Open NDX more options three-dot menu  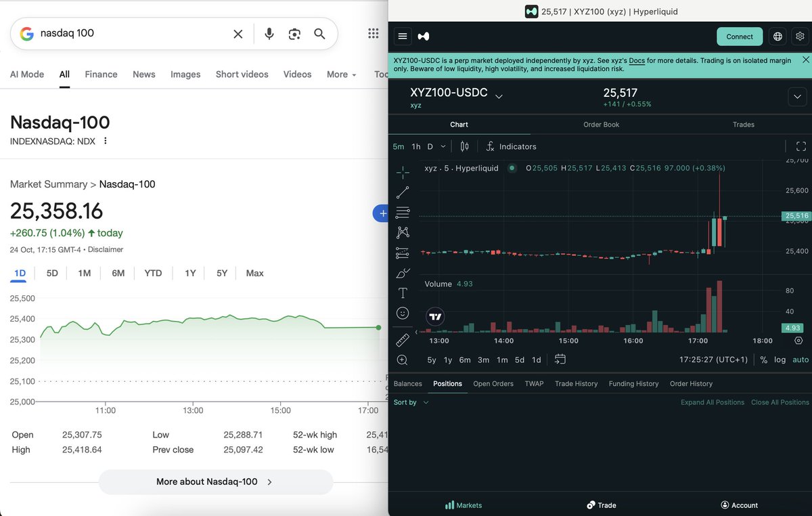tap(105, 141)
